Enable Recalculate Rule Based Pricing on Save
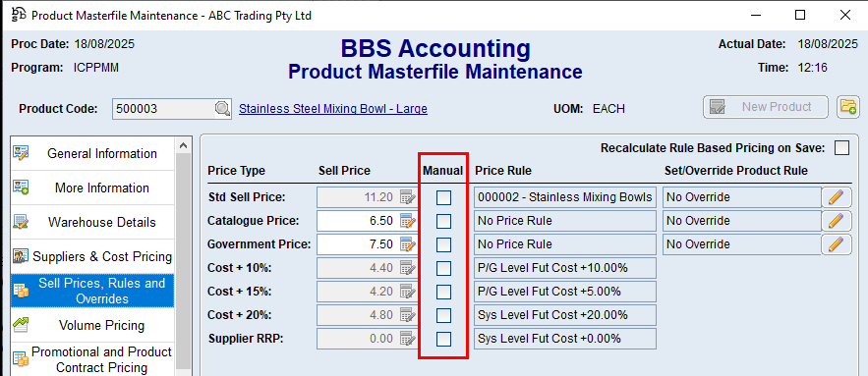This screenshot has height=376, width=868. click(841, 148)
